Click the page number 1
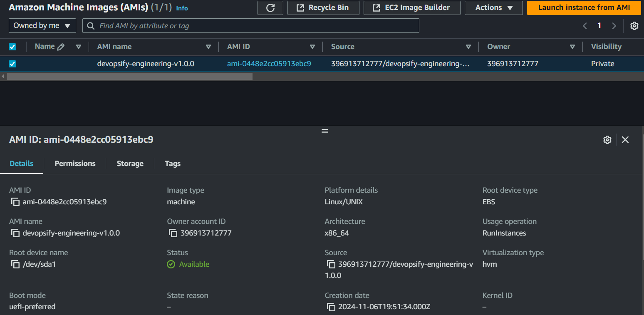This screenshot has width=644, height=315. pos(599,26)
